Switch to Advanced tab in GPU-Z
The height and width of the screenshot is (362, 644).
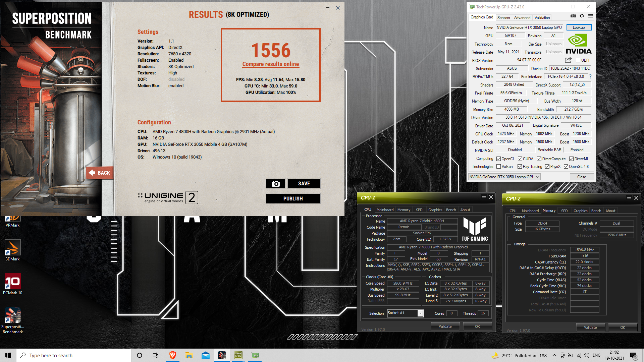[x=522, y=18]
